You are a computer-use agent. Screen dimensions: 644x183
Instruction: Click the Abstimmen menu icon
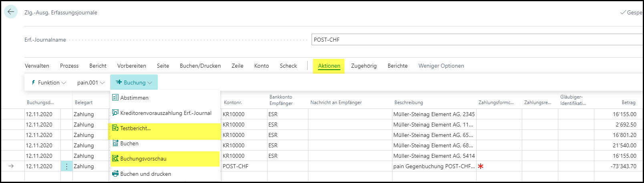115,98
